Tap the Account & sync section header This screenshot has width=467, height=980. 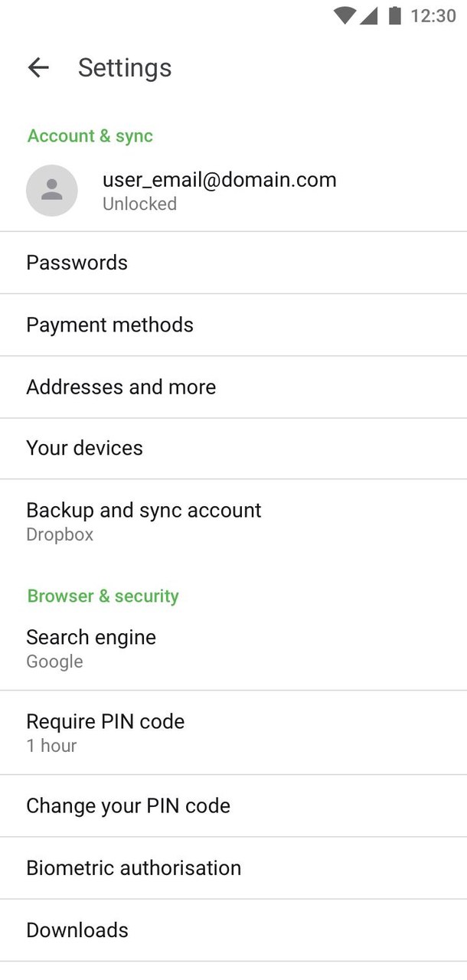click(90, 136)
